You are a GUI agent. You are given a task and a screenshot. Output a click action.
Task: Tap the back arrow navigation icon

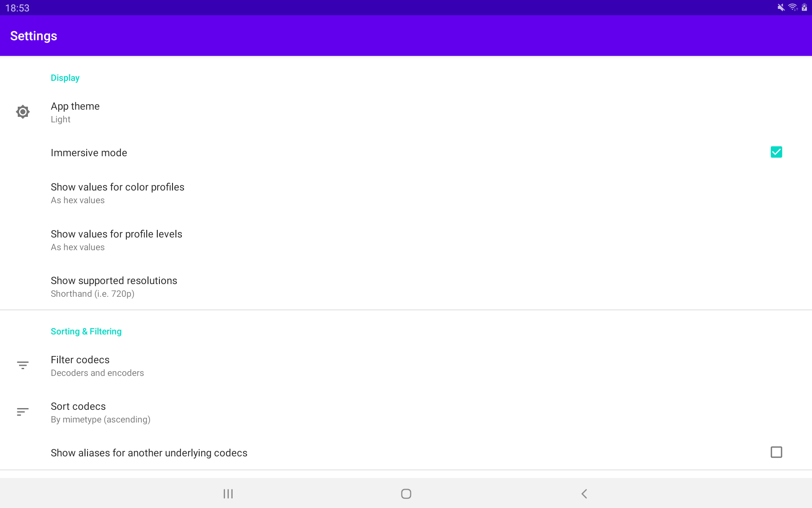coord(584,493)
